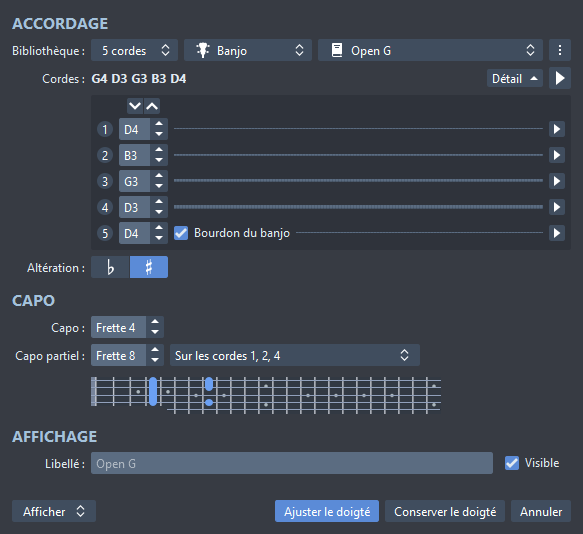Uncheck Bourdon du banjo checkbox
The height and width of the screenshot is (534, 583).
[x=181, y=233]
